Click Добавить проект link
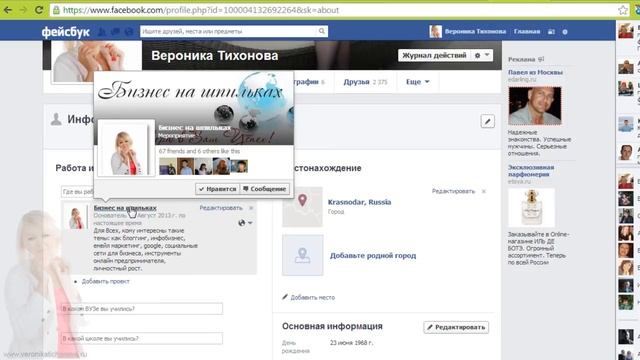 [x=105, y=281]
